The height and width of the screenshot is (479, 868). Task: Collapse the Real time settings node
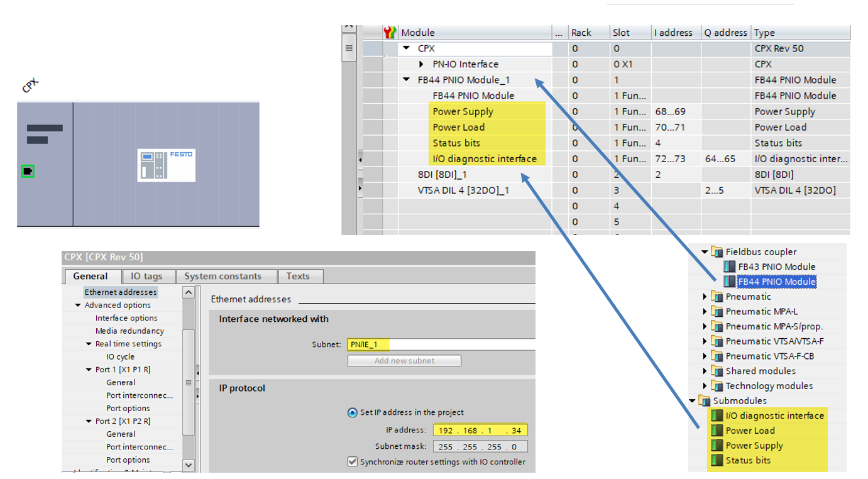click(x=89, y=344)
